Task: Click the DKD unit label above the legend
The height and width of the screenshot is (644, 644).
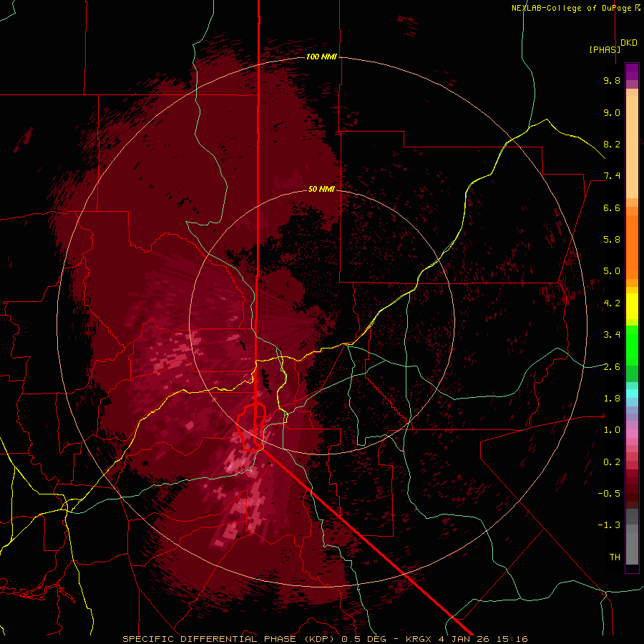Action: tap(628, 43)
